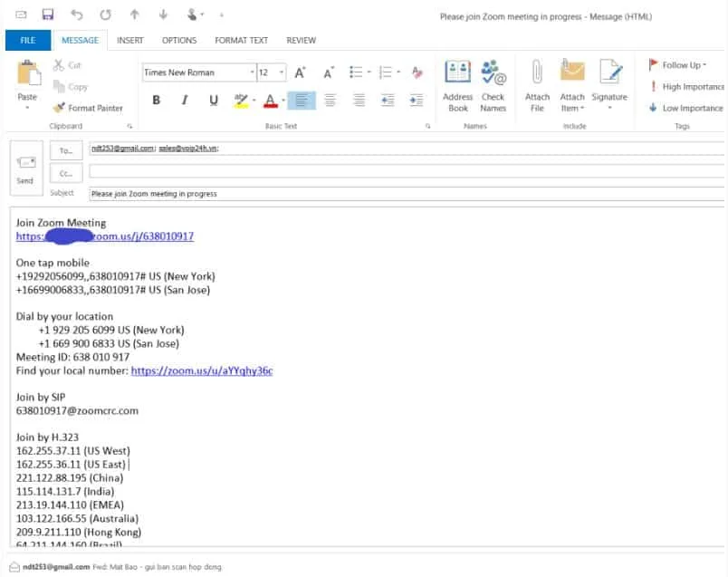This screenshot has width=728, height=577.
Task: Open the zoom.us/u/aYYqhy36c link
Action: point(202,370)
